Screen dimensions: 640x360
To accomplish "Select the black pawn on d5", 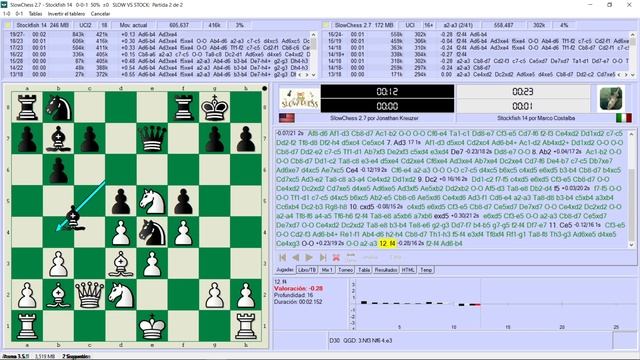I will (x=121, y=201).
